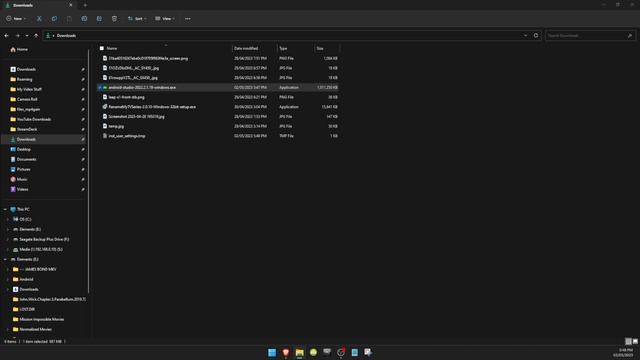Click the Downloads path in address bar
This screenshot has height=360, width=640.
pos(66,36)
